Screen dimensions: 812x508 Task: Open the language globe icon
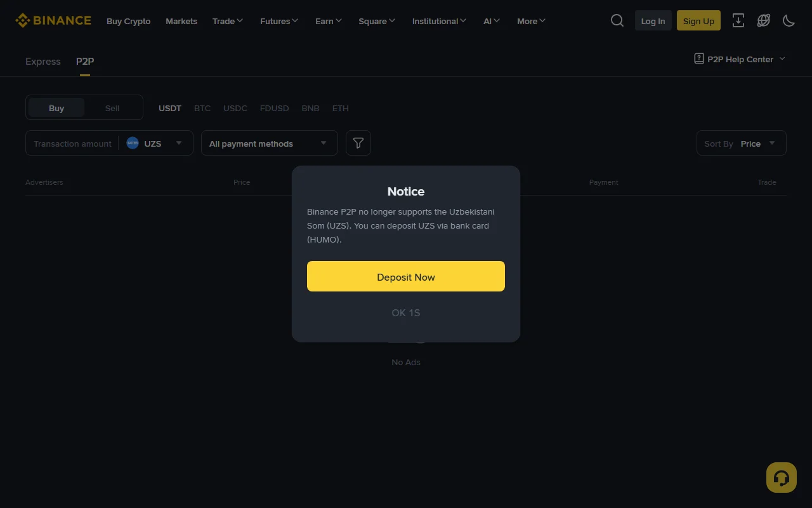coord(764,20)
